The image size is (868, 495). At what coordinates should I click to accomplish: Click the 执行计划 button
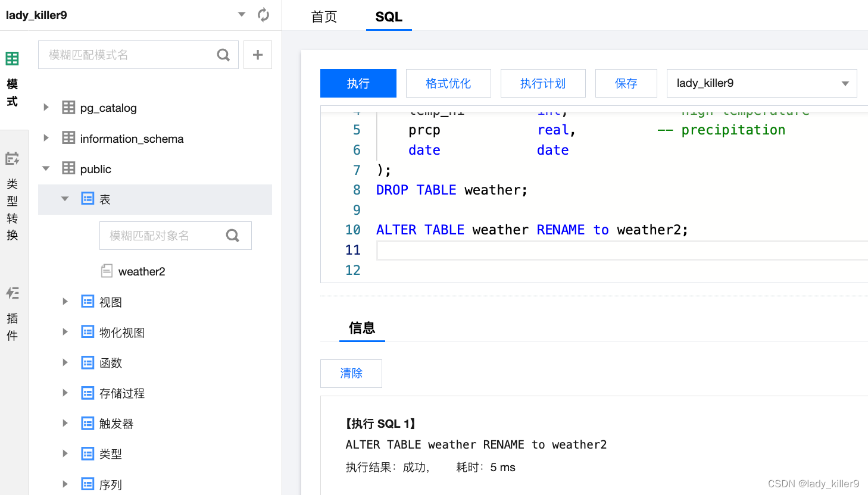pyautogui.click(x=543, y=83)
